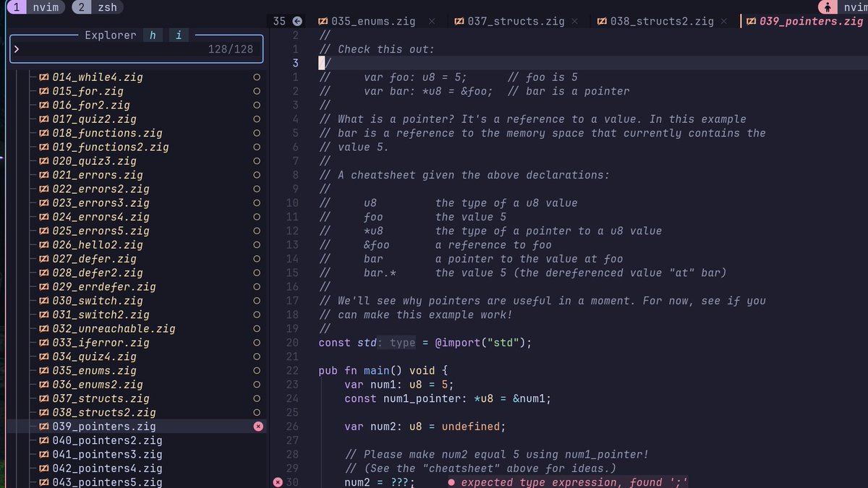Click the nvim session icon in the top-right corner
The height and width of the screenshot is (488, 868).
[x=829, y=7]
